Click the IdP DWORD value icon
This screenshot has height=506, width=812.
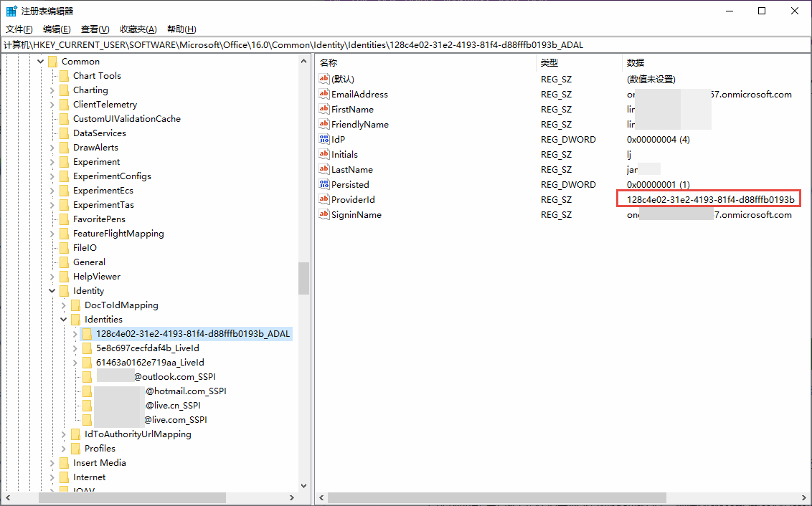click(324, 140)
